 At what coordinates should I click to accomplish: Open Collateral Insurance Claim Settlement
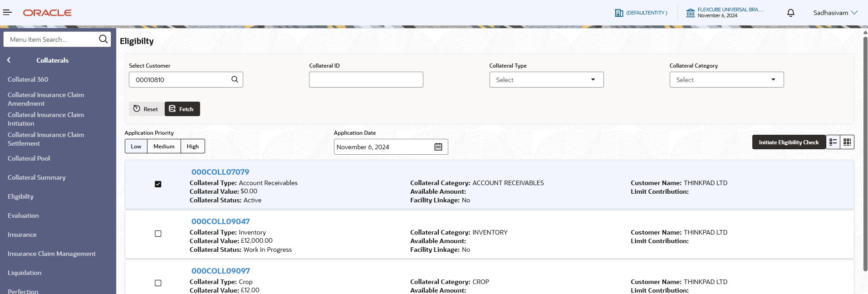pyautogui.click(x=46, y=139)
